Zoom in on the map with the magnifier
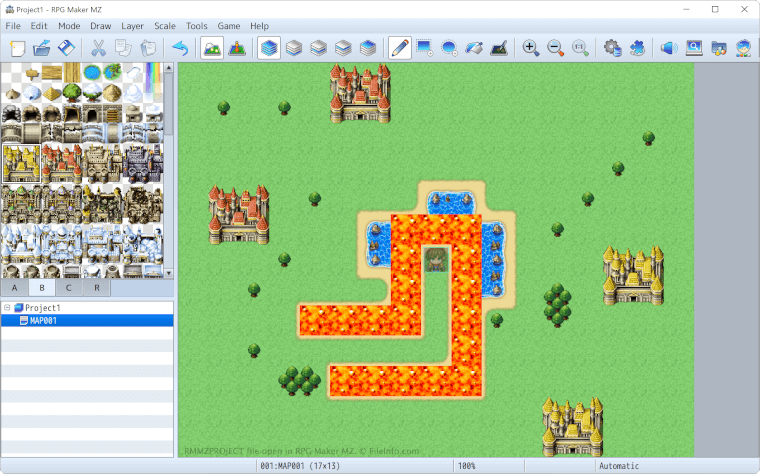This screenshot has width=760, height=474. tap(531, 47)
